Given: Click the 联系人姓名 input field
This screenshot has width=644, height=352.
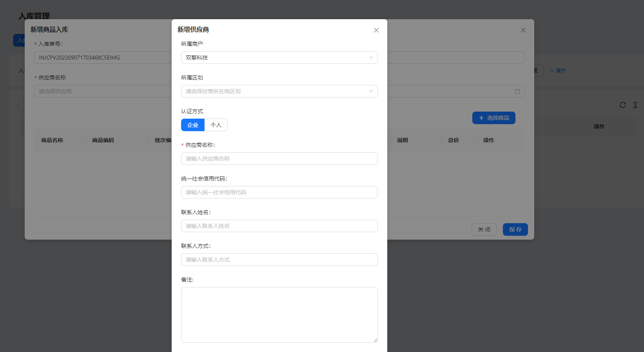Looking at the screenshot, I should click(x=279, y=226).
